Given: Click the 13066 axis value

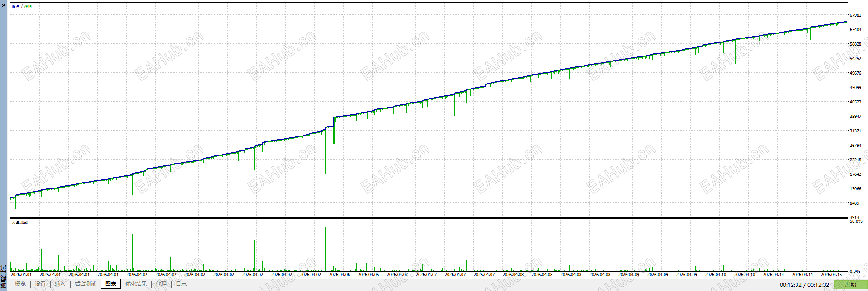Looking at the screenshot, I should (x=855, y=189).
